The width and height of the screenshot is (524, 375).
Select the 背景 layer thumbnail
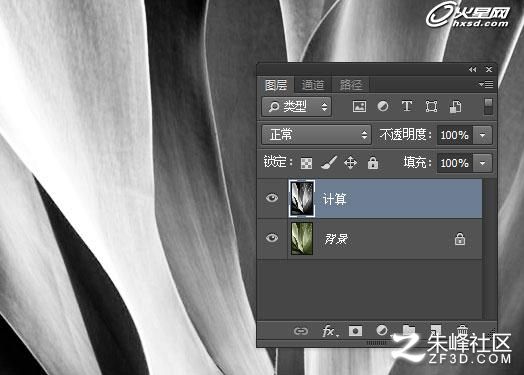302,239
